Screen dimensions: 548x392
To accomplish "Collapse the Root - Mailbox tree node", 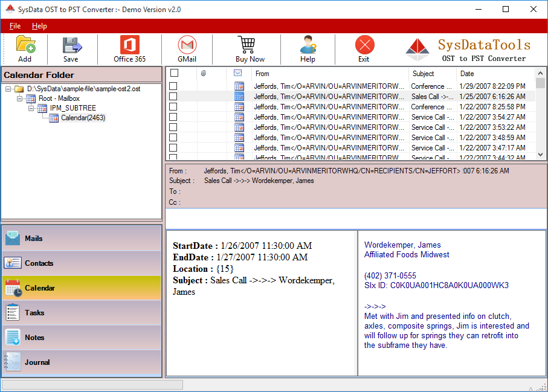I will [20, 98].
